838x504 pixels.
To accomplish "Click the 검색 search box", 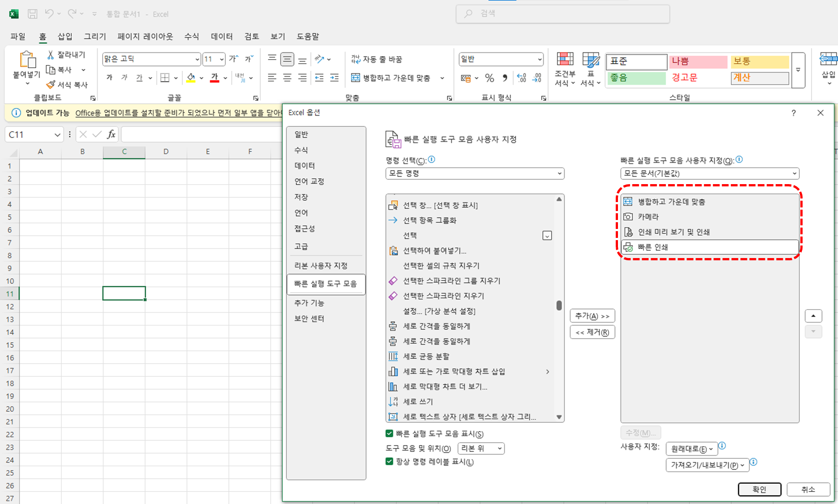I will pos(563,14).
